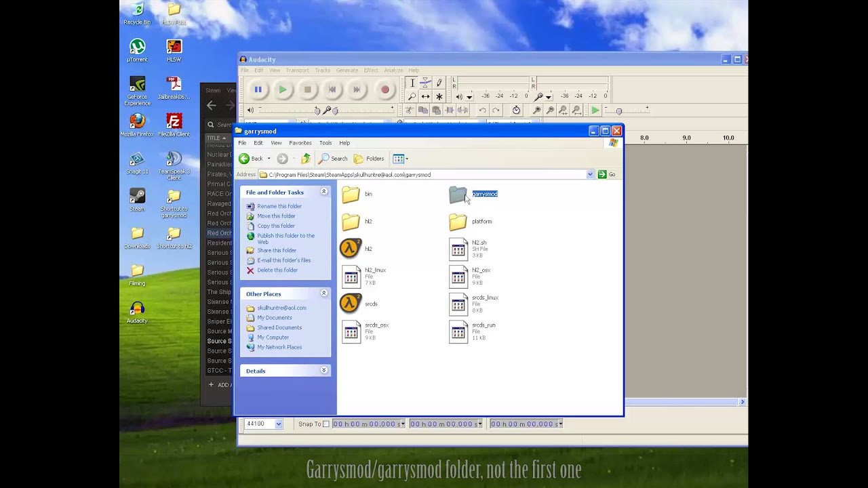
Task: Click the Explorer Back button
Action: pyautogui.click(x=250, y=159)
